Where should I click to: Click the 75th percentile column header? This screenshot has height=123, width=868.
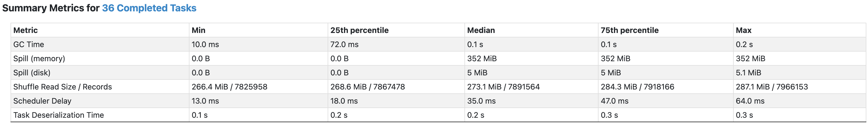point(630,30)
